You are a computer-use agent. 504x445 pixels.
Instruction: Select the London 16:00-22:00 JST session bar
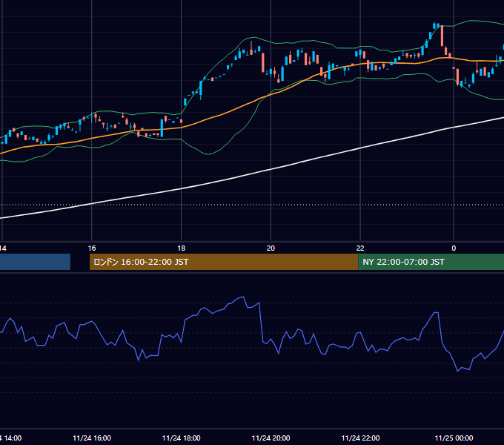(x=224, y=262)
